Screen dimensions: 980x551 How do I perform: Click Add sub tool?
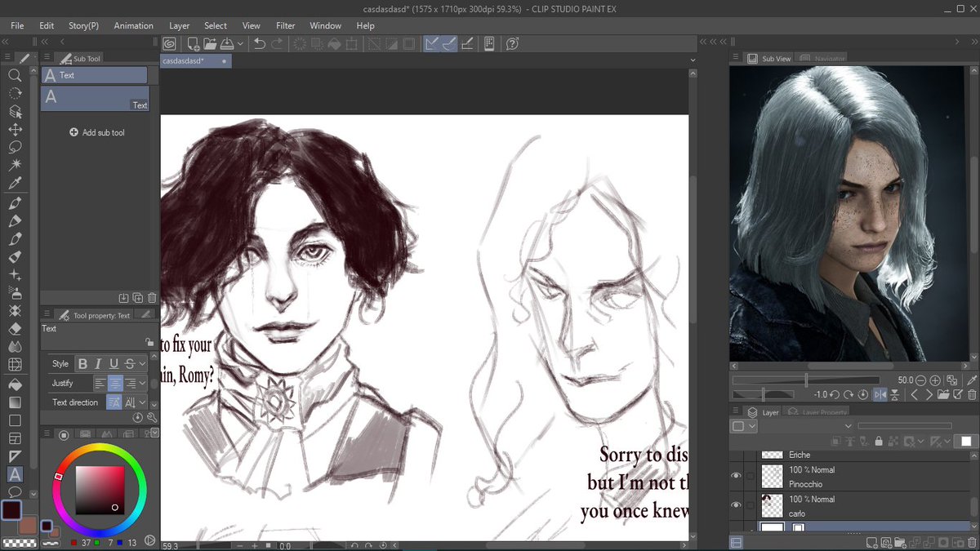pyautogui.click(x=97, y=132)
